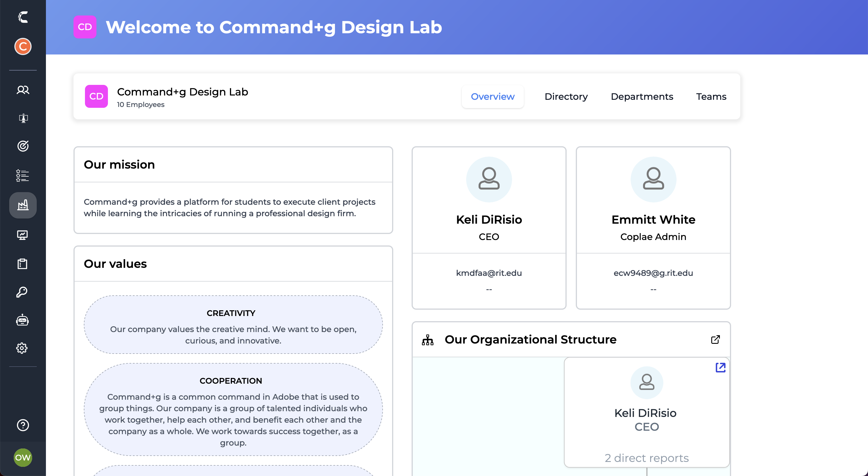This screenshot has height=476, width=868.
Task: Open the key icon in sidebar
Action: point(22,292)
